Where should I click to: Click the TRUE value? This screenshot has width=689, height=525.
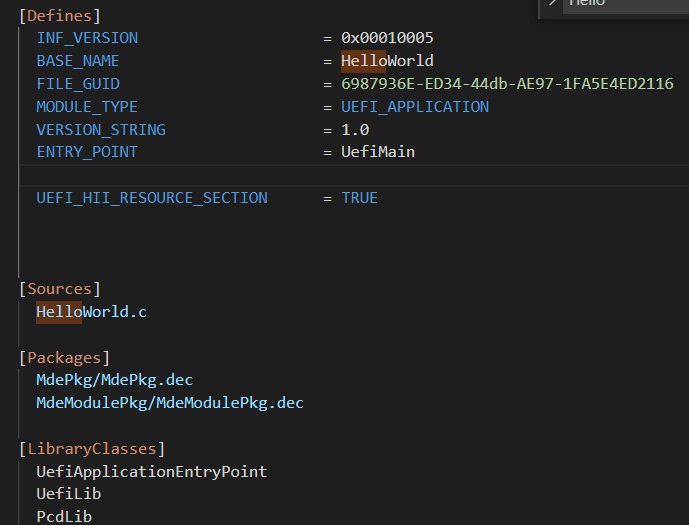359,198
